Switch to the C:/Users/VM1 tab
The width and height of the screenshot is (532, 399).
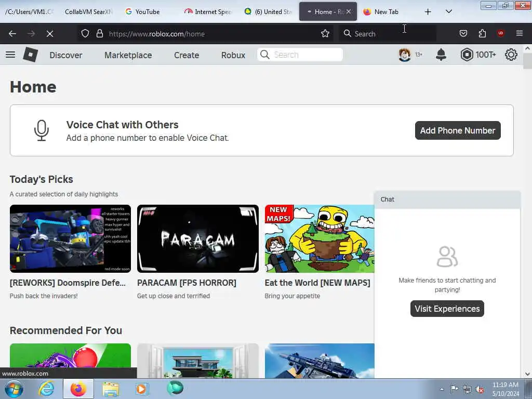tap(29, 12)
